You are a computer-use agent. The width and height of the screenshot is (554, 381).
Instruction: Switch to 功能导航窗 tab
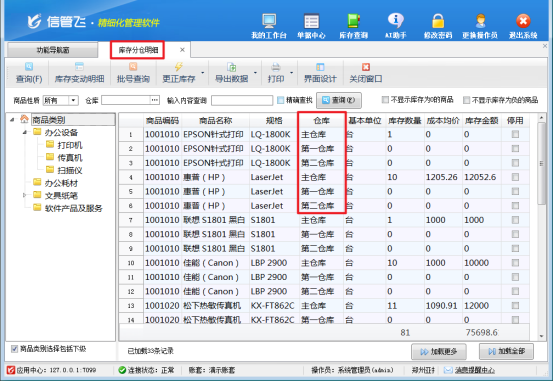pos(52,50)
